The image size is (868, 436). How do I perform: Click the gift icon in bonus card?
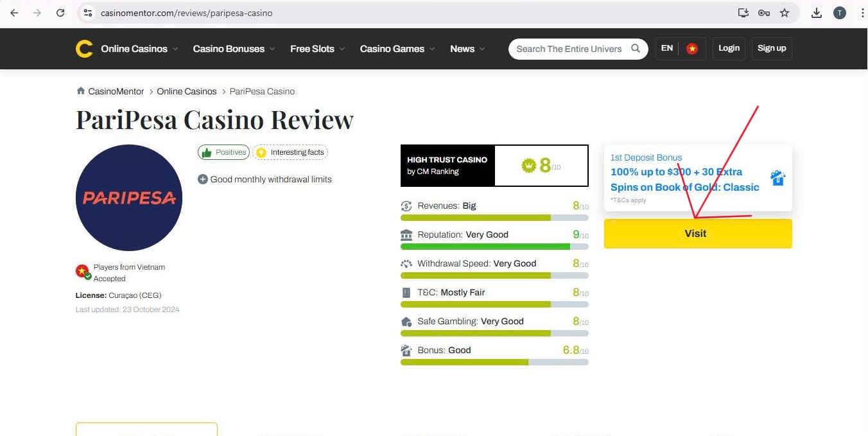(x=777, y=178)
